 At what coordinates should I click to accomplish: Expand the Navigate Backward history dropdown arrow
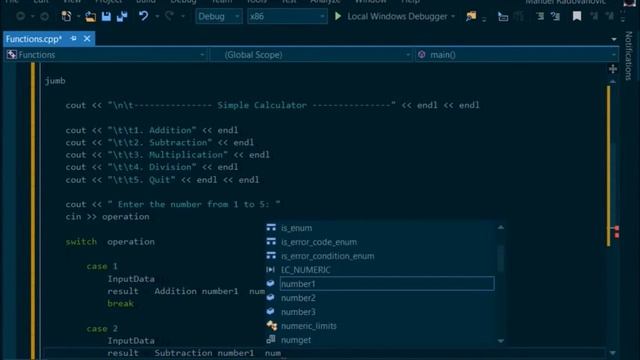coord(33,17)
